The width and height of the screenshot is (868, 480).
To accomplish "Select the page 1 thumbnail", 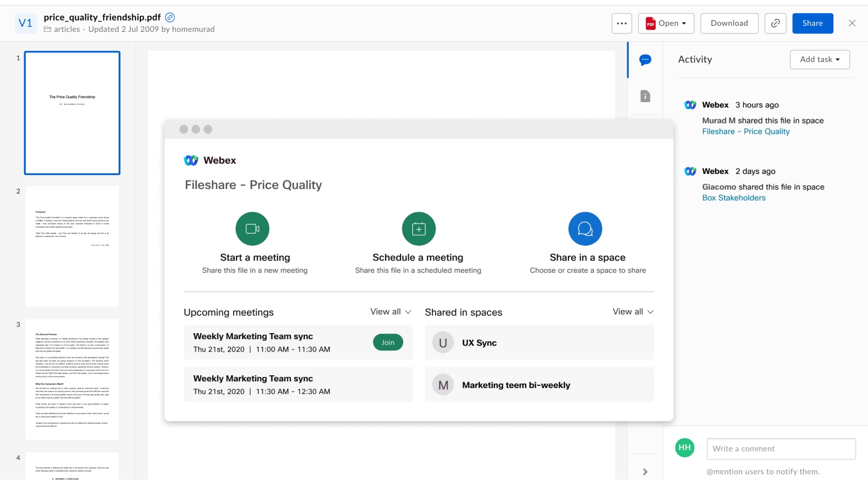I will tap(72, 113).
